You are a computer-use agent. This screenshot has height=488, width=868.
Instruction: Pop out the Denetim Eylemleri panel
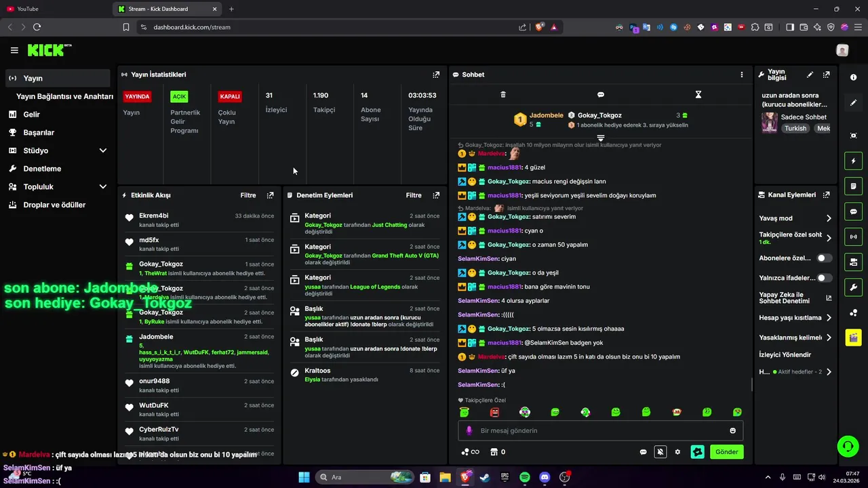(x=436, y=195)
